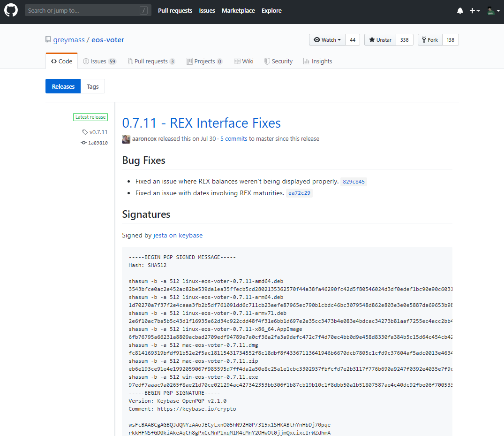Open the 0.7.11 - REX Interface Fixes release

(x=202, y=123)
